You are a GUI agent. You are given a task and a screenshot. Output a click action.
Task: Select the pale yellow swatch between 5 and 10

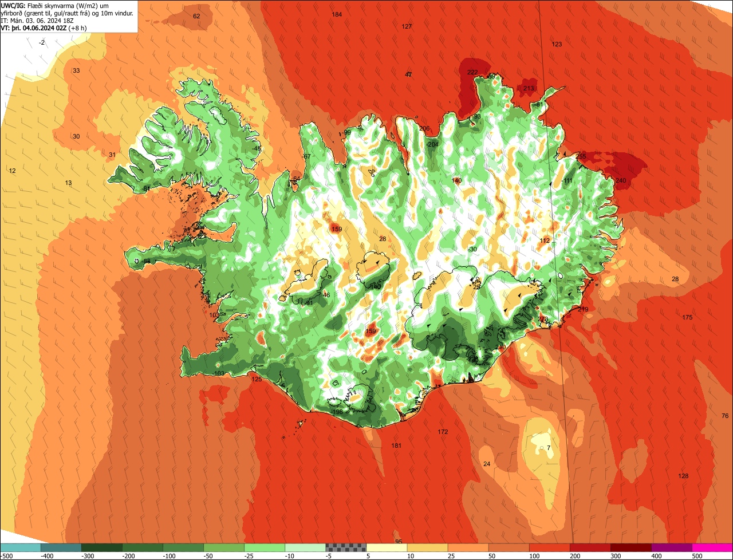coord(387,547)
